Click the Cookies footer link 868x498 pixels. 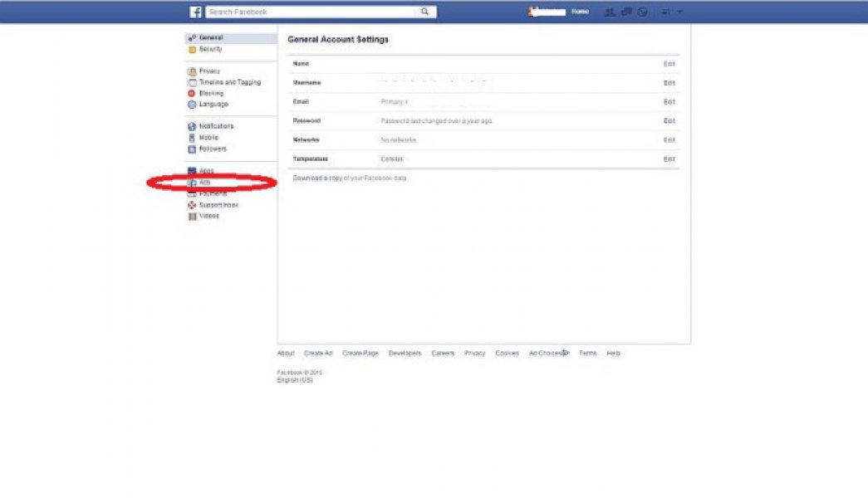point(507,353)
